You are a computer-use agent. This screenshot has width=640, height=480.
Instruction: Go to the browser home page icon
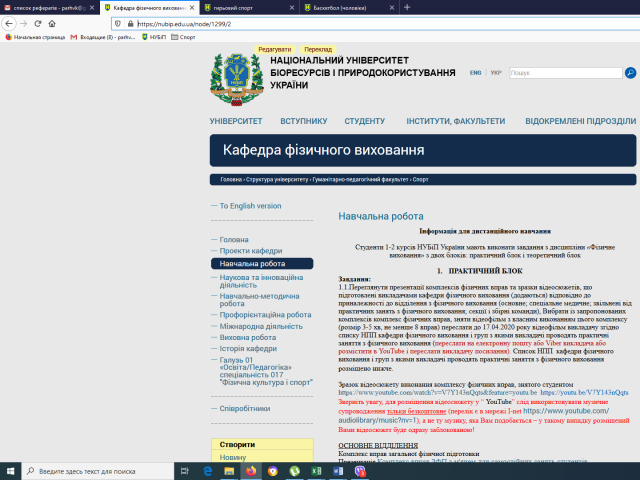(x=52, y=24)
